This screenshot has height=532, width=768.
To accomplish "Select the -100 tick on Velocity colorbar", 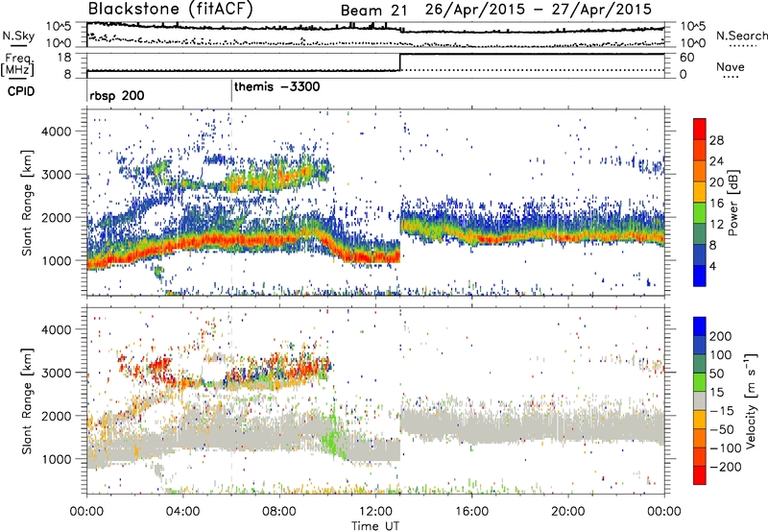I will (x=726, y=447).
